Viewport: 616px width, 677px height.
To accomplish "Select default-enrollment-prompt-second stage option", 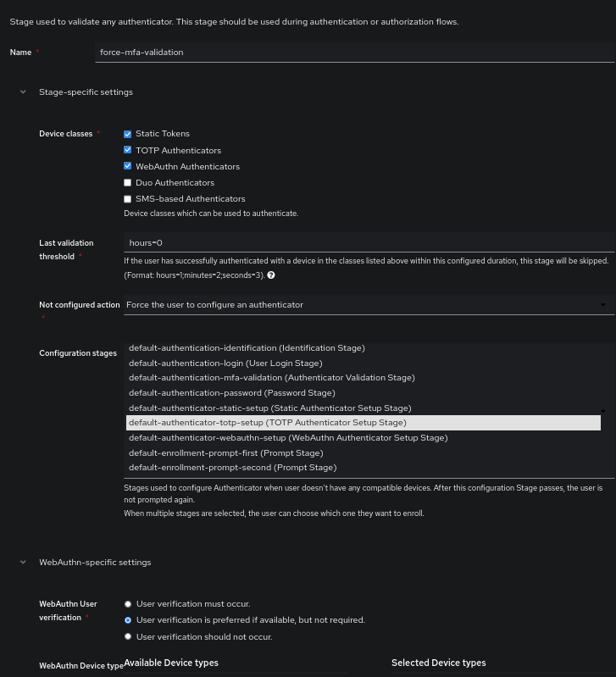I will pyautogui.click(x=363, y=468).
